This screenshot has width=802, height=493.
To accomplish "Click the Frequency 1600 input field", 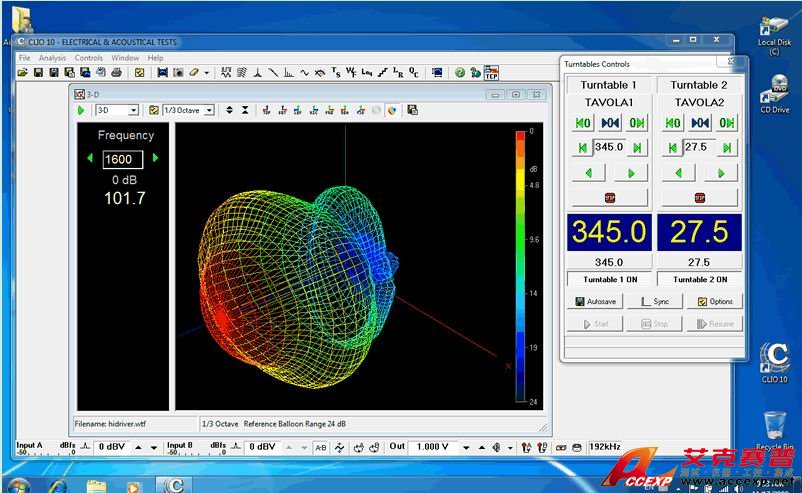I will coord(123,159).
